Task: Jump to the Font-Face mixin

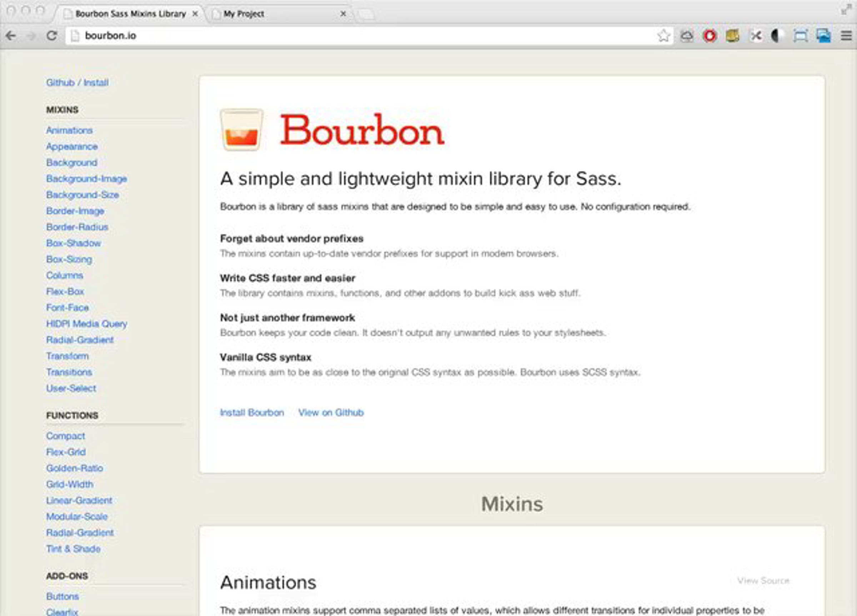Action: coord(67,307)
